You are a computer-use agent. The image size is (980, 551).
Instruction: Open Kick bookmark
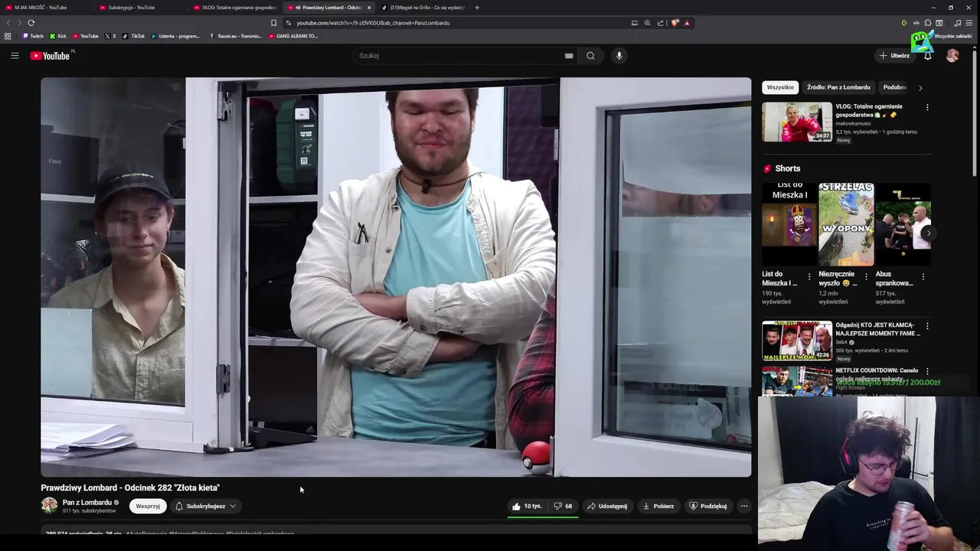[x=58, y=36]
